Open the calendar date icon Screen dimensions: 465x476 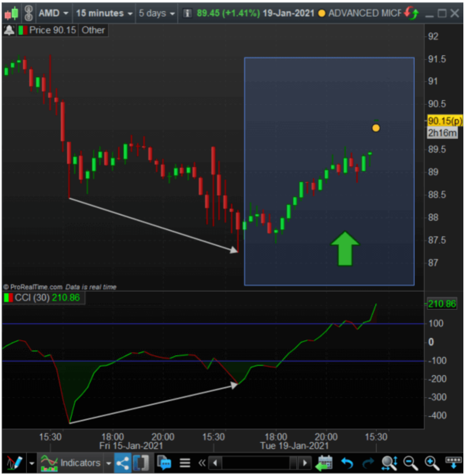[324, 463]
